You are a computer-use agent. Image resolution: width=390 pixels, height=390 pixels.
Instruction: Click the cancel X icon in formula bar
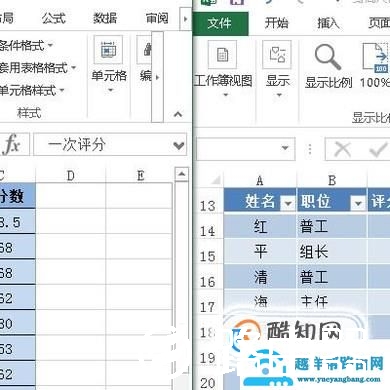click(x=343, y=149)
